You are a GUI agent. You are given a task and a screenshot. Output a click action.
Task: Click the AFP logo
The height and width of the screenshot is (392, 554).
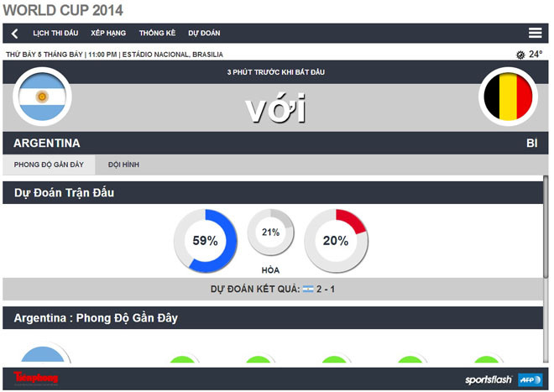point(530,379)
